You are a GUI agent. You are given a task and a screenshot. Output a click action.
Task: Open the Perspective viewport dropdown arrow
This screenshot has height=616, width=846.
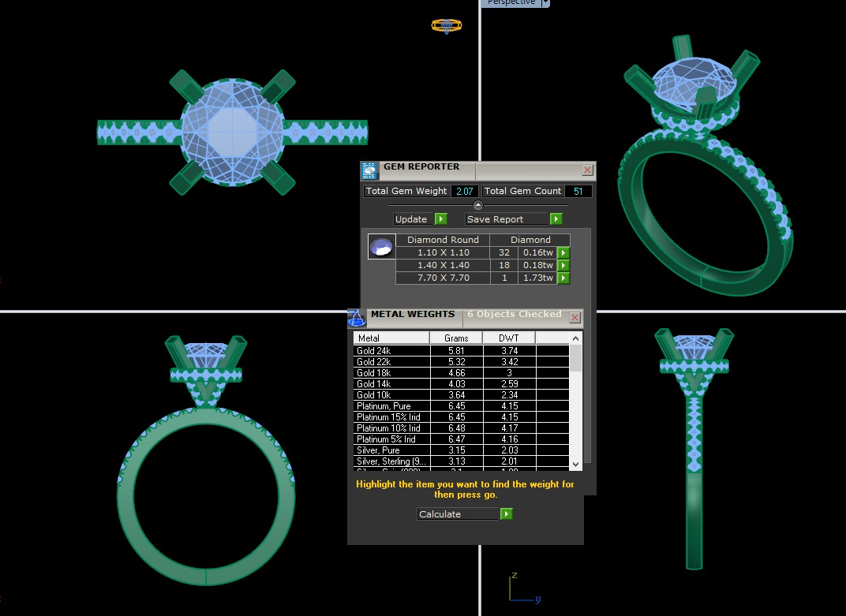tap(545, 3)
